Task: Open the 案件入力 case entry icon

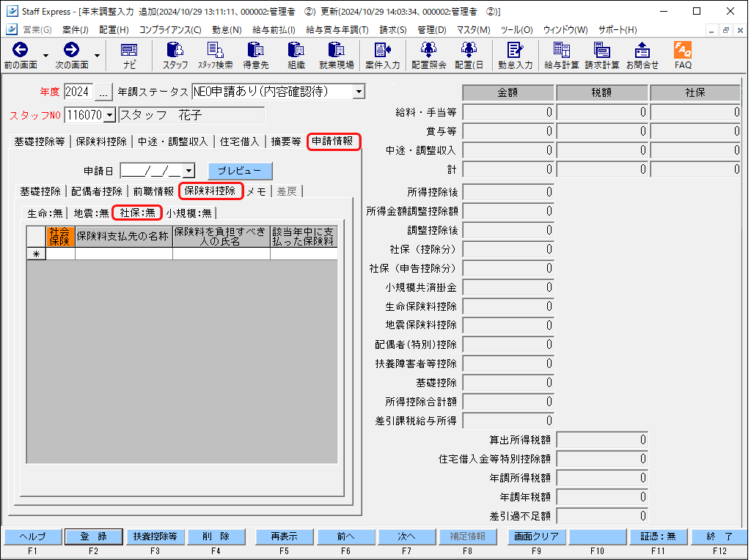Action: [x=382, y=56]
